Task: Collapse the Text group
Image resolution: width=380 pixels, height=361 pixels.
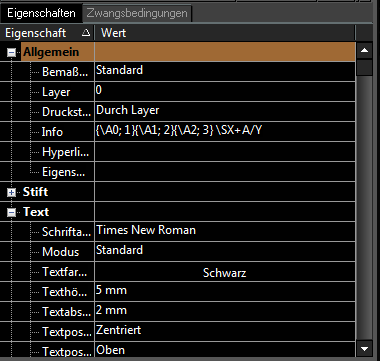Action: click(x=11, y=212)
